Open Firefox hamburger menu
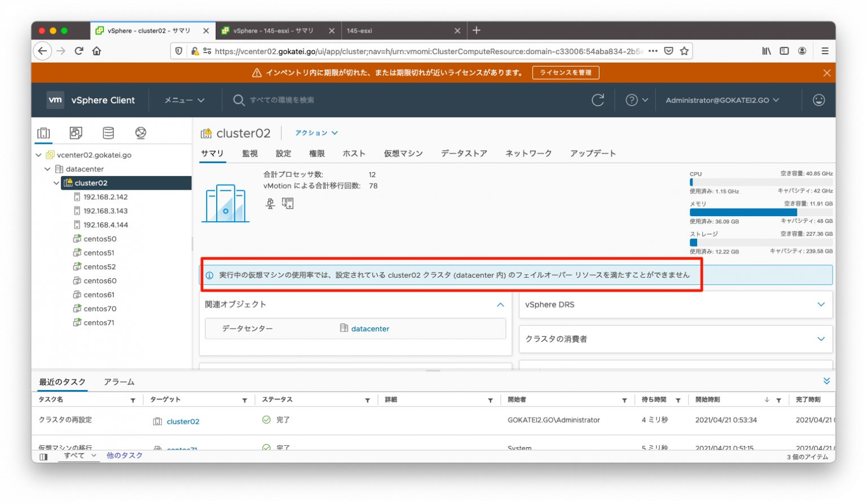Screen dimensions: 867x504 click(825, 51)
